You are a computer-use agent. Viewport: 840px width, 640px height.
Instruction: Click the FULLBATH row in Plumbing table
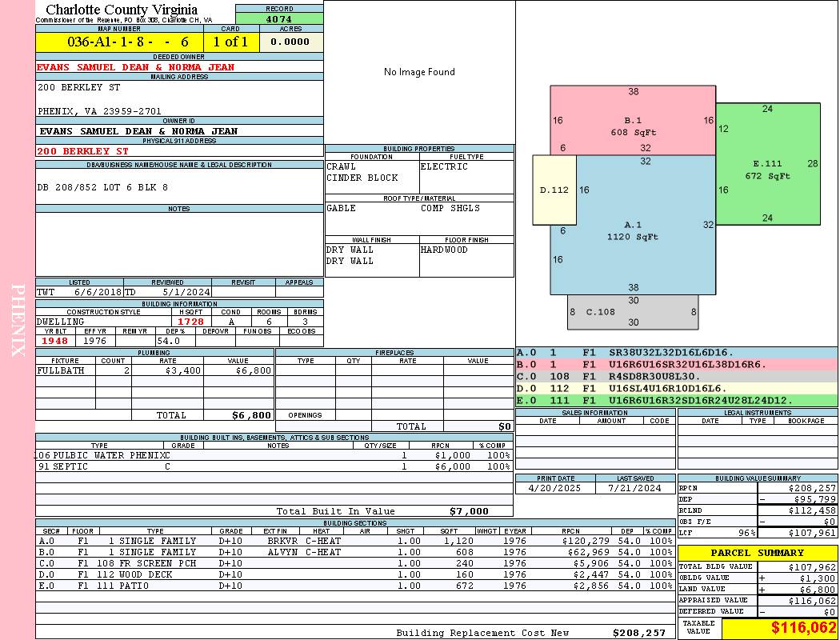pyautogui.click(x=154, y=370)
